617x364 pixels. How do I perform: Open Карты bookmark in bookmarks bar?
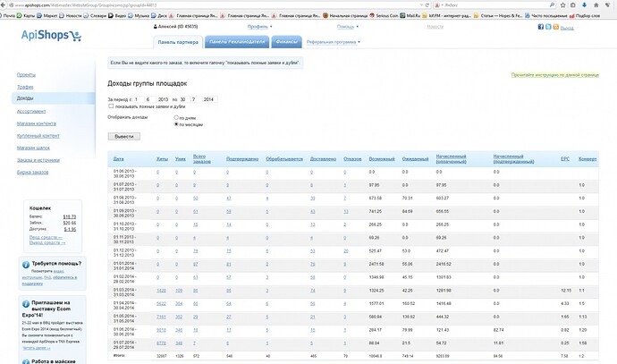[x=26, y=16]
